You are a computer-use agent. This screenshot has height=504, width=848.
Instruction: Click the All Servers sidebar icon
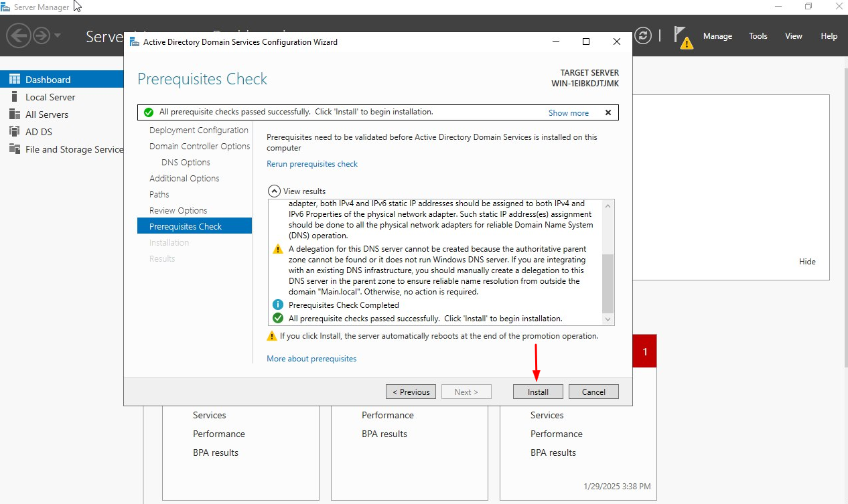click(14, 114)
